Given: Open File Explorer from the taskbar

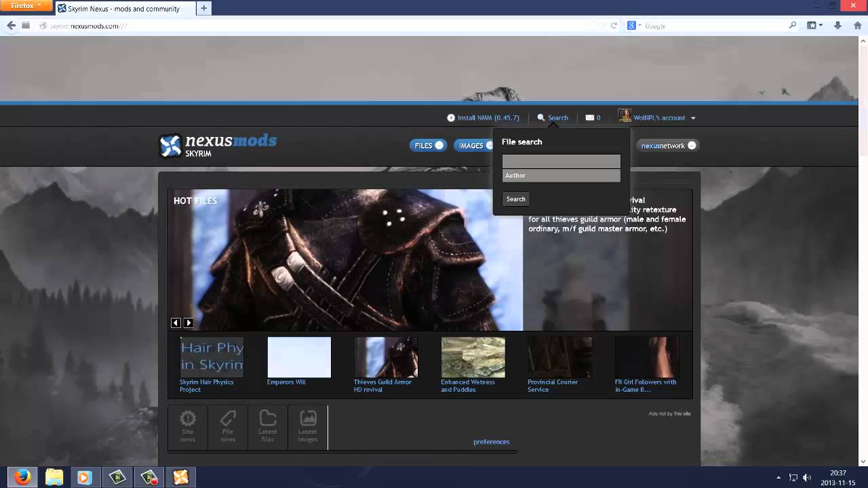Looking at the screenshot, I should coord(54,477).
